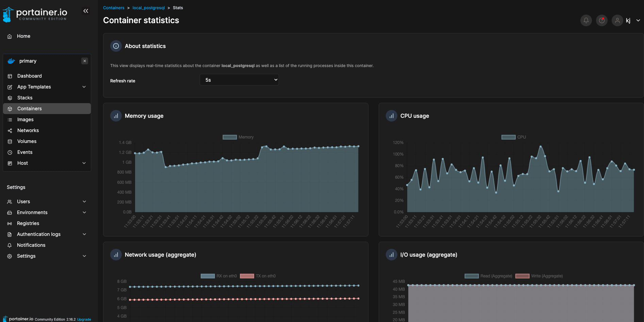Click the Containers breadcrumb link

pyautogui.click(x=114, y=8)
